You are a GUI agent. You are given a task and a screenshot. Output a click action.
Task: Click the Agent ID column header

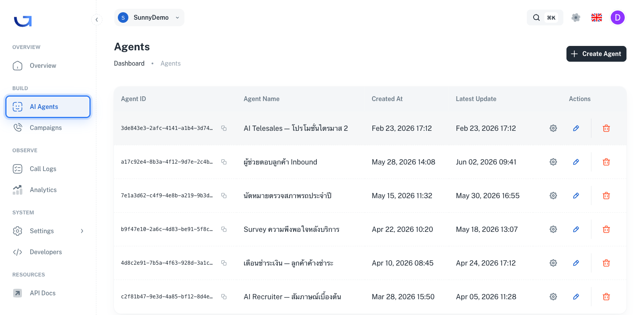(x=134, y=99)
